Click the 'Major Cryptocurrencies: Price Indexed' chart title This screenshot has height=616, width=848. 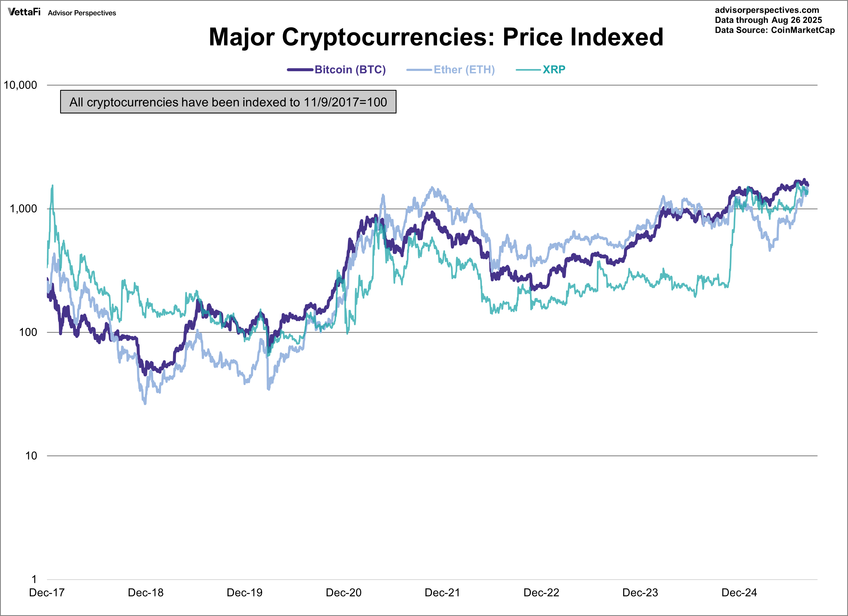pyautogui.click(x=436, y=37)
